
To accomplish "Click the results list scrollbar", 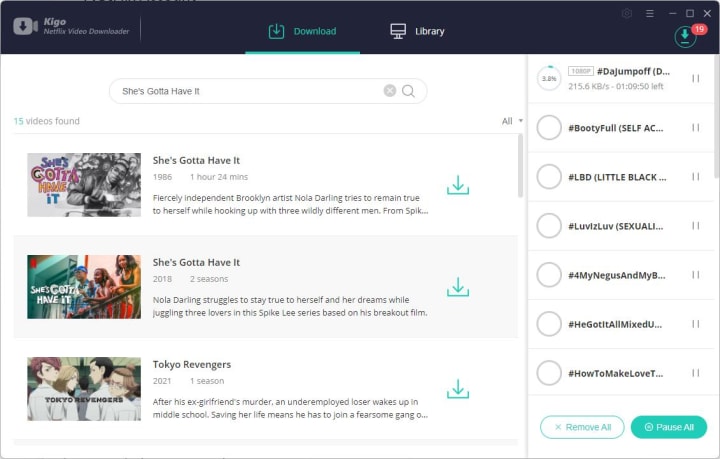I will click(520, 166).
